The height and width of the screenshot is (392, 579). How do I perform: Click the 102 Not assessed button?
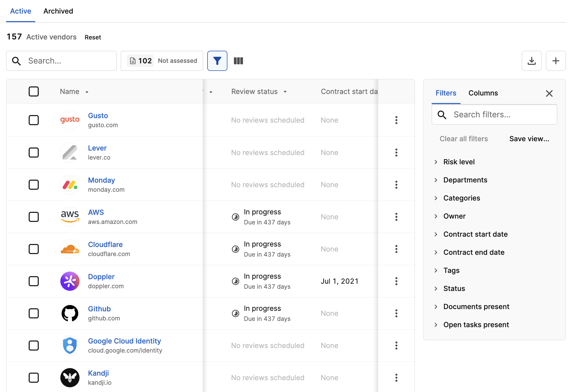point(162,61)
